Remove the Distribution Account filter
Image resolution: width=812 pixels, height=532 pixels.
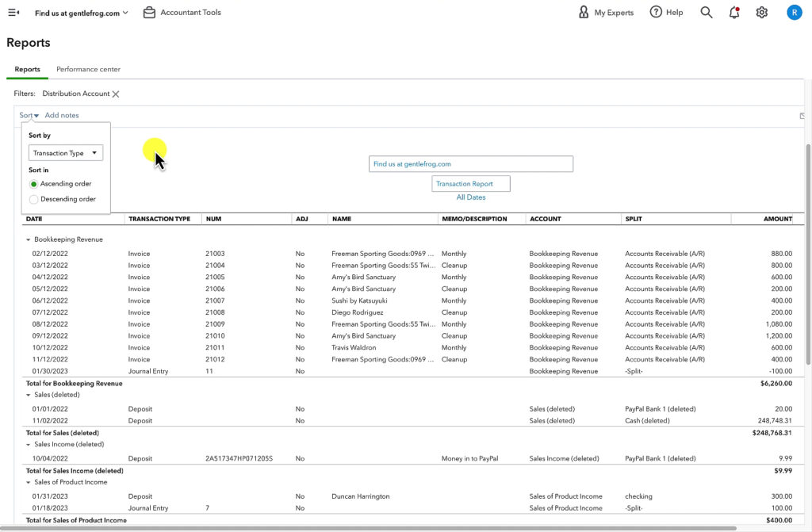point(116,94)
